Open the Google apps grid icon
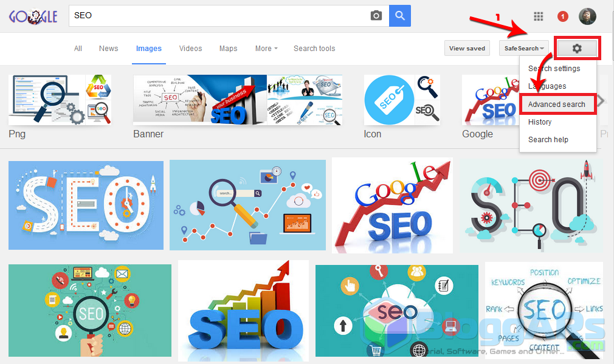The width and height of the screenshot is (614, 364). (539, 16)
